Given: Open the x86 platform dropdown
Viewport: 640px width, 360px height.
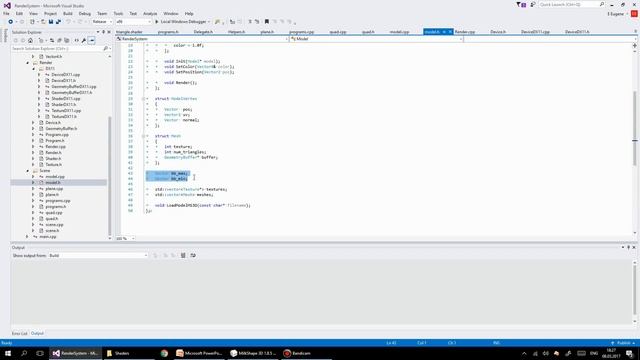Looking at the screenshot, I should [133, 22].
